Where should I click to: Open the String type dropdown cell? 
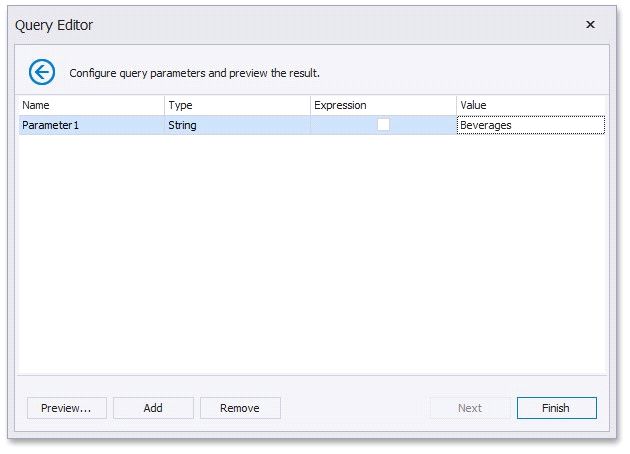click(x=237, y=125)
